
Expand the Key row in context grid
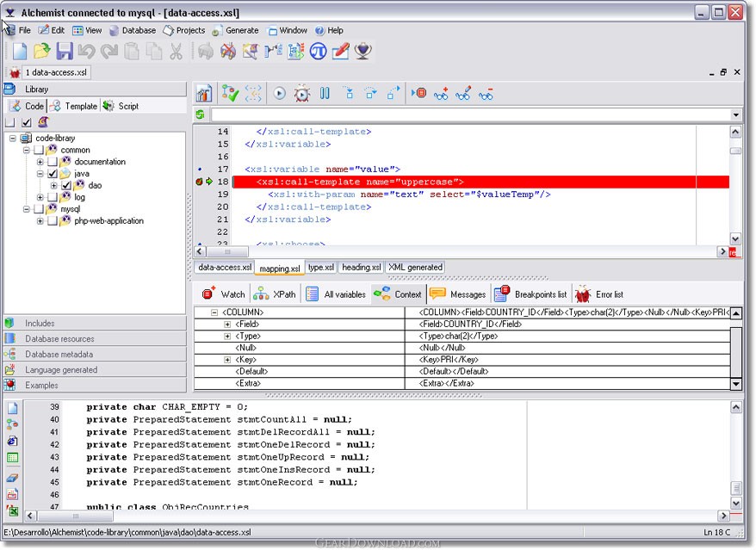click(227, 360)
